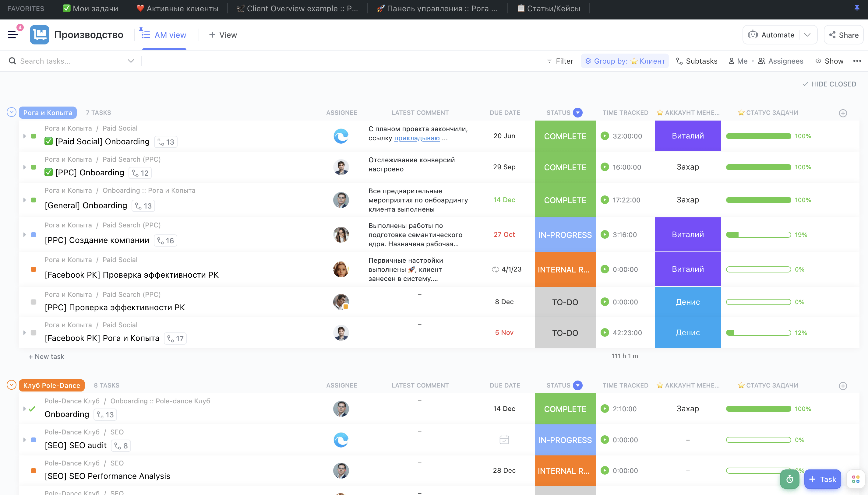Open the Активные клиенты favorite
The height and width of the screenshot is (495, 868).
coord(177,9)
